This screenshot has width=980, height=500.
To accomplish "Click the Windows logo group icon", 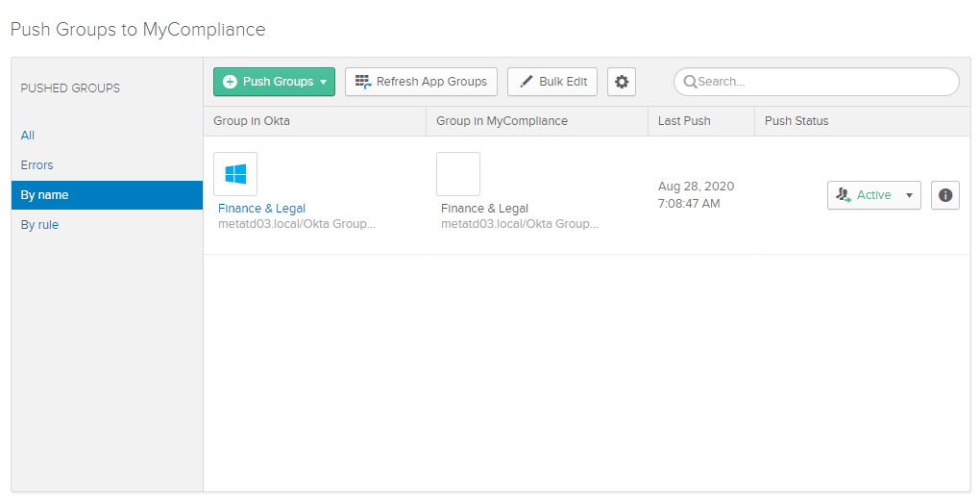I will coord(235,174).
